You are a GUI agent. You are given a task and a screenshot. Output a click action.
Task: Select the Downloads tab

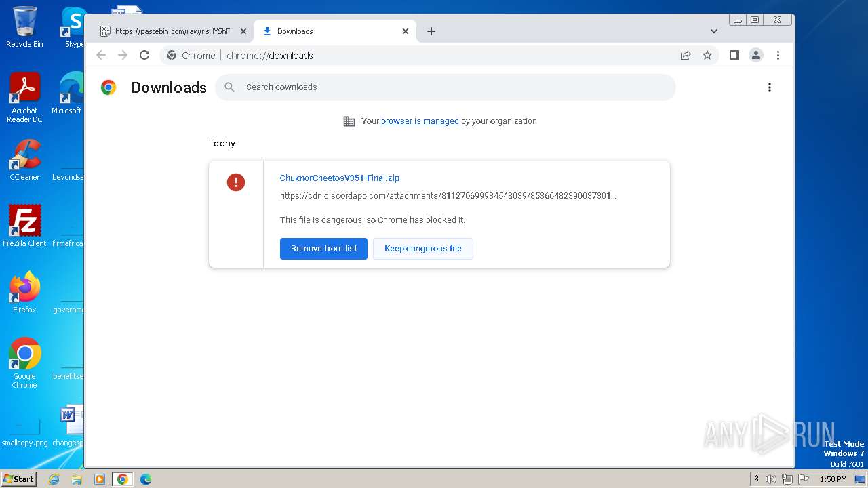tap(335, 31)
